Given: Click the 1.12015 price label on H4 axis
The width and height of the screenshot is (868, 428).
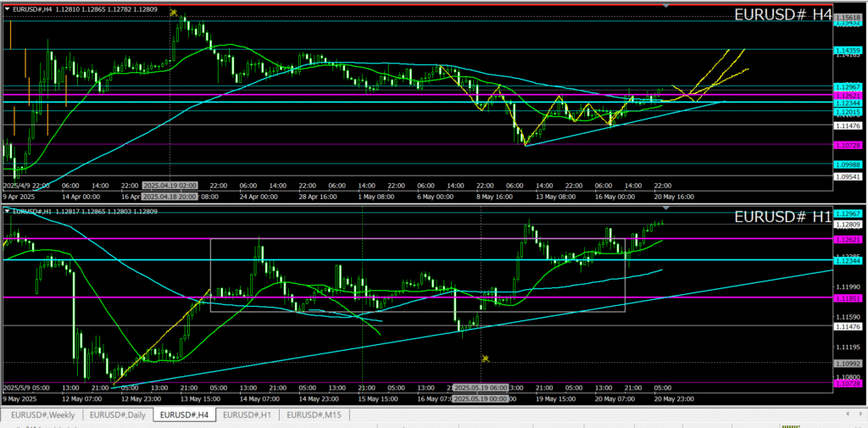Looking at the screenshot, I should click(x=847, y=111).
